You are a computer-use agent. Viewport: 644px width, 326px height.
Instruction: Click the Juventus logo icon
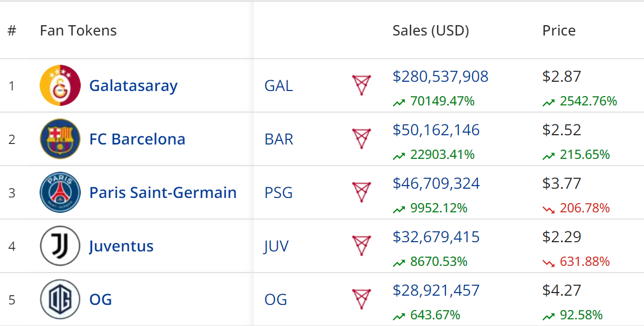click(x=60, y=246)
